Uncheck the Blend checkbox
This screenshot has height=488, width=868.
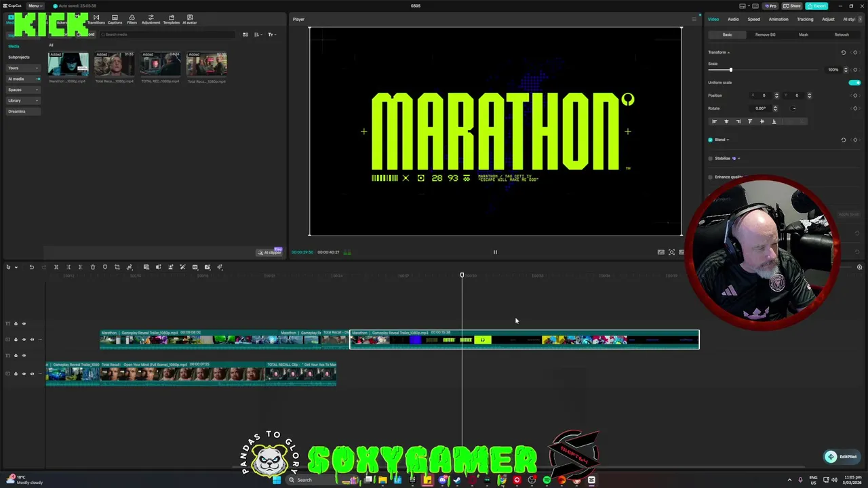pos(711,140)
